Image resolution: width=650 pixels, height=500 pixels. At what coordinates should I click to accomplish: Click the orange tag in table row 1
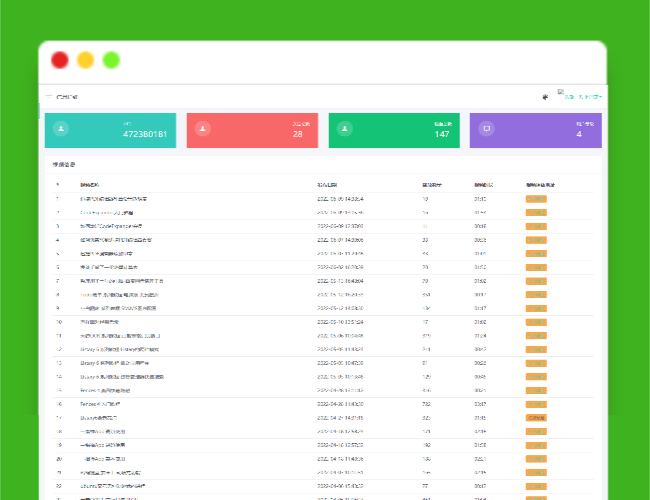click(x=536, y=199)
